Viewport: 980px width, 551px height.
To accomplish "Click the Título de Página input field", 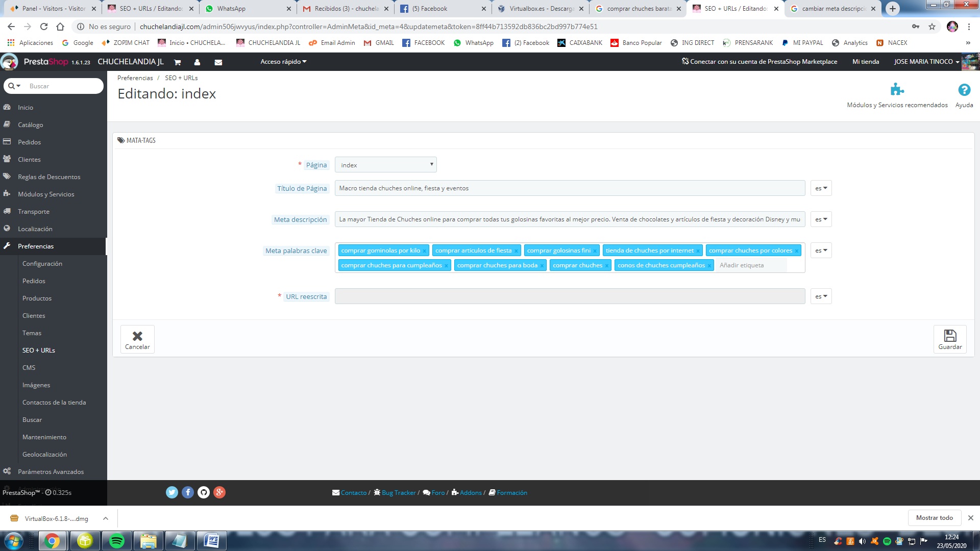I will (570, 188).
